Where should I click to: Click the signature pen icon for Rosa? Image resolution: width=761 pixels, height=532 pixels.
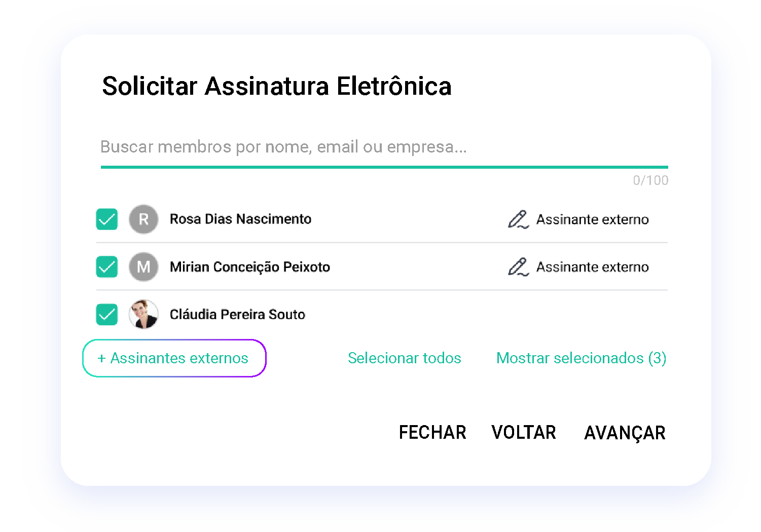(518, 219)
